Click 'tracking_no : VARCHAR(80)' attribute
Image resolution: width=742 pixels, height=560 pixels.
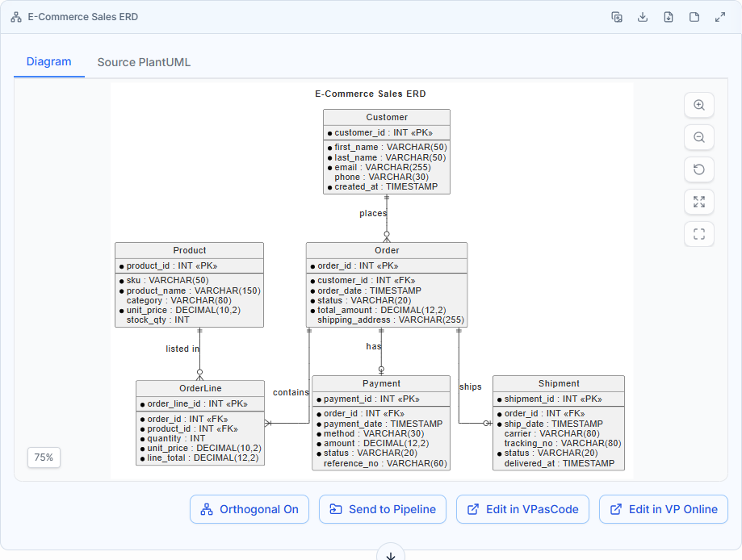563,443
